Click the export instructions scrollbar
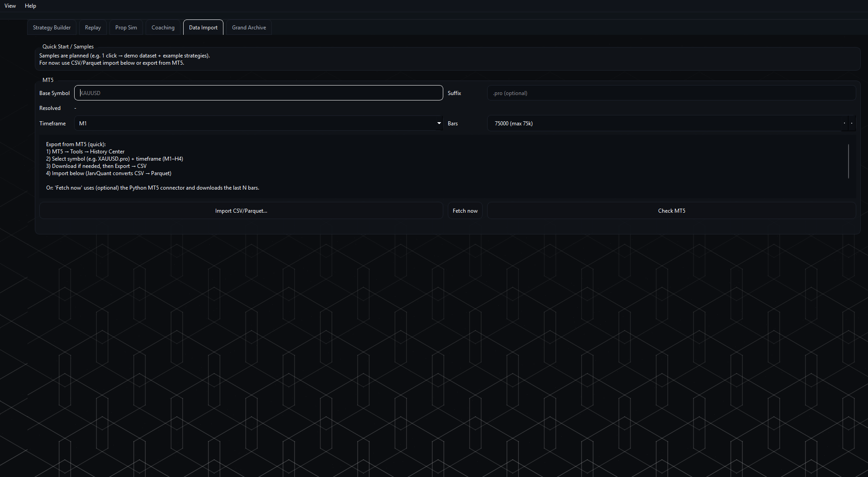Viewport: 868px width, 477px height. (849, 161)
